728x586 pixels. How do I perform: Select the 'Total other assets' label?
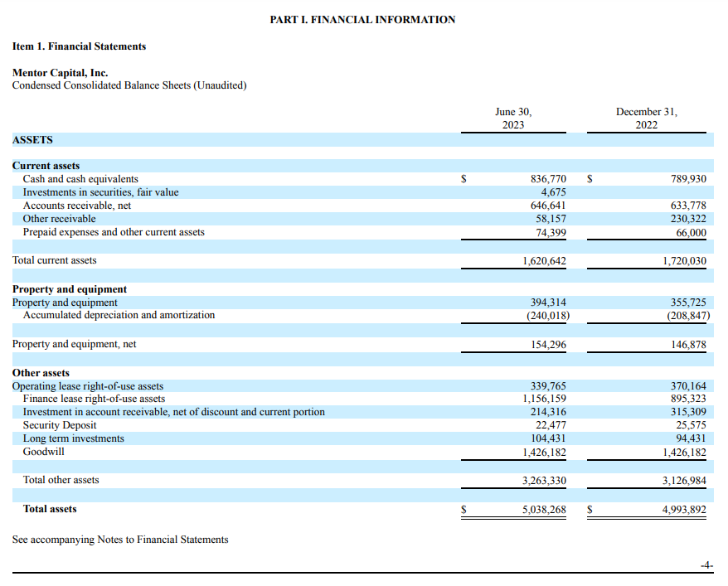click(61, 480)
